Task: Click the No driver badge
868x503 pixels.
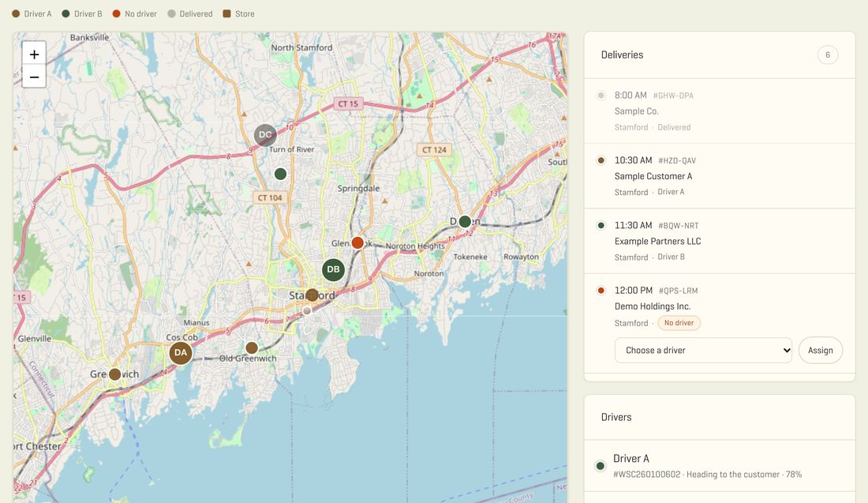Action: 679,323
